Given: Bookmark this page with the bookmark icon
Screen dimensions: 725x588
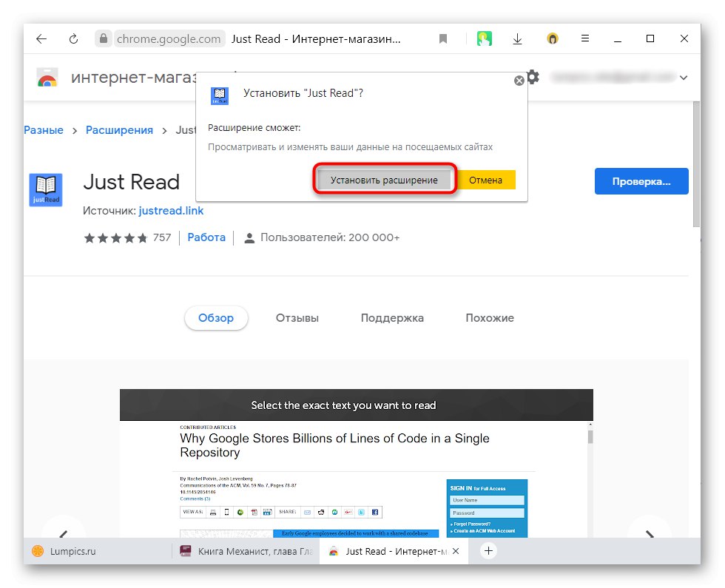Looking at the screenshot, I should click(x=443, y=38).
